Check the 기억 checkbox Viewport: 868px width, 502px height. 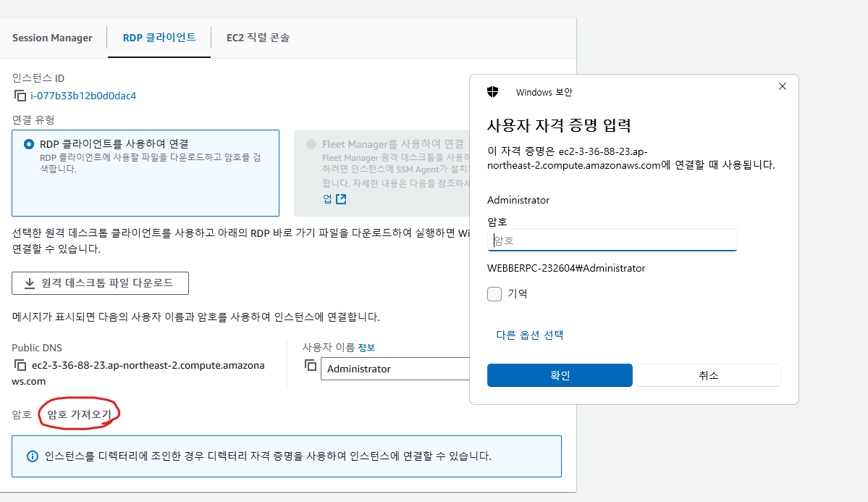pyautogui.click(x=494, y=293)
